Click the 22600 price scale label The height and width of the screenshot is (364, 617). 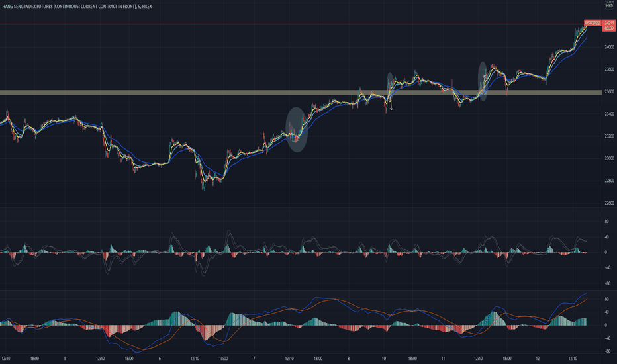click(x=609, y=203)
